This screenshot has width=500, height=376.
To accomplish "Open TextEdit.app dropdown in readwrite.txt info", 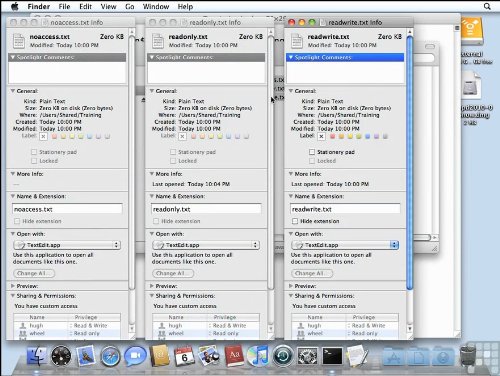I will tap(345, 245).
